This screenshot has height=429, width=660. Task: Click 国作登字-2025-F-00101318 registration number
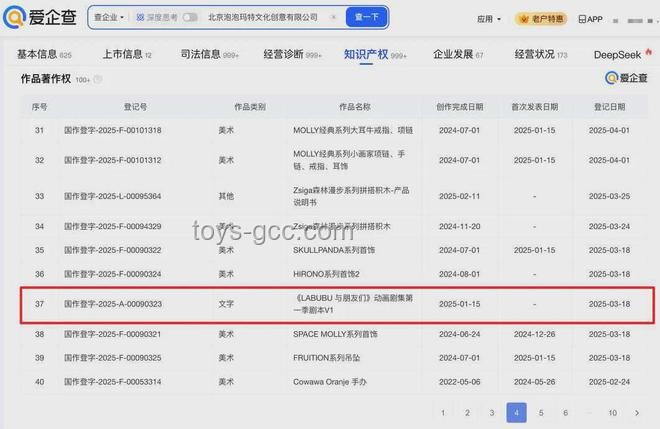(x=113, y=131)
